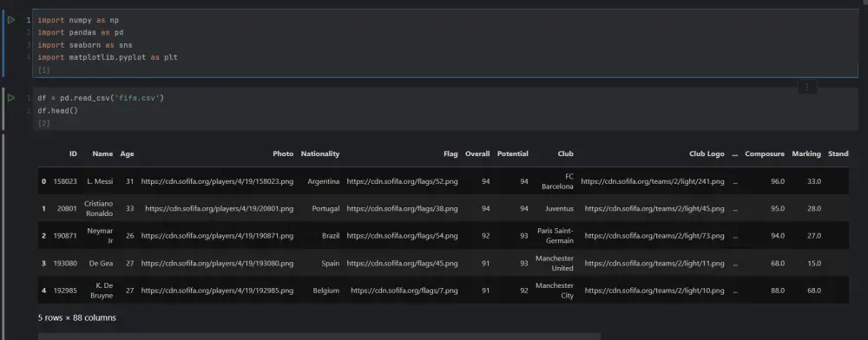Click photo URL ending 158023.png
The image size is (868, 340).
[x=218, y=181]
